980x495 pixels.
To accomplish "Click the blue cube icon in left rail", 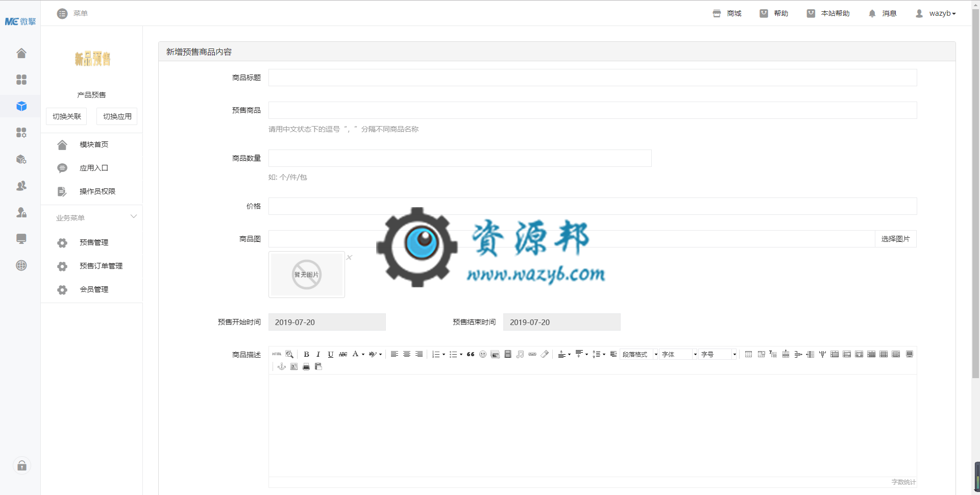I will point(21,106).
